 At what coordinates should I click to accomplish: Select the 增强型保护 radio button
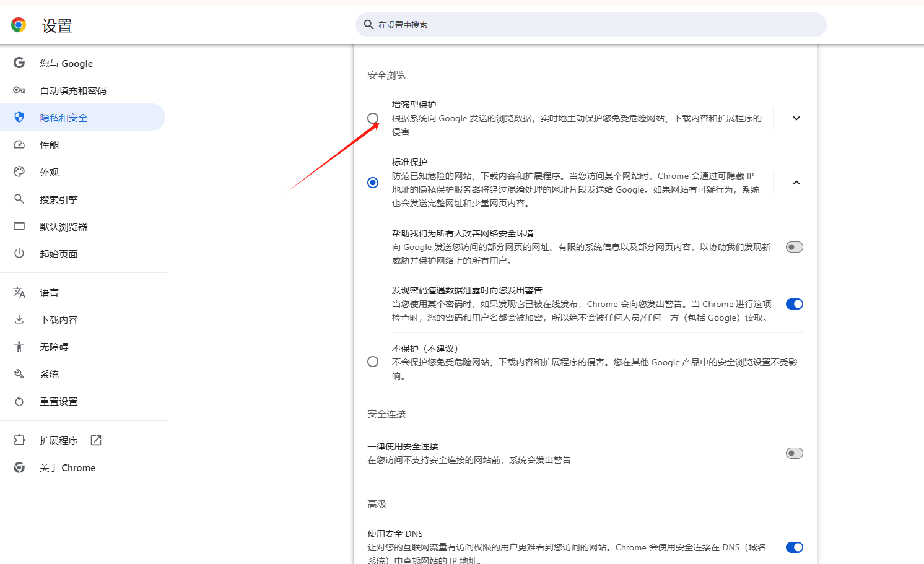[373, 118]
